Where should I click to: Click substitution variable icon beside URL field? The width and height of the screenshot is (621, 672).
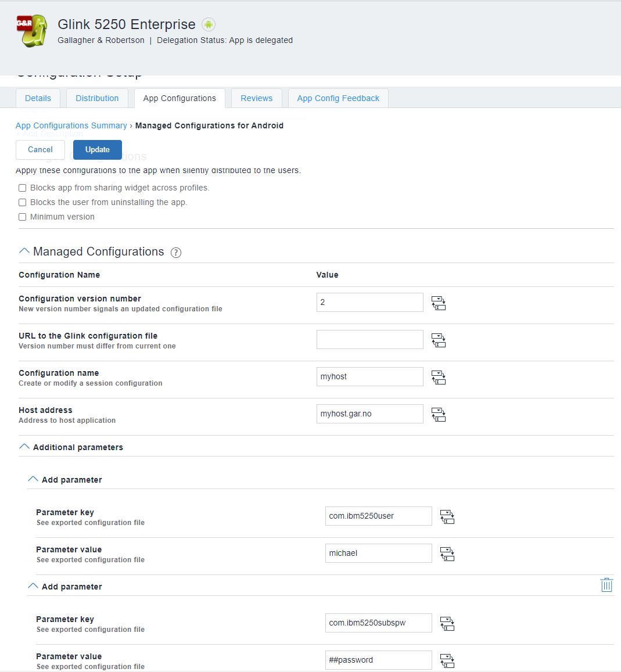pos(438,340)
